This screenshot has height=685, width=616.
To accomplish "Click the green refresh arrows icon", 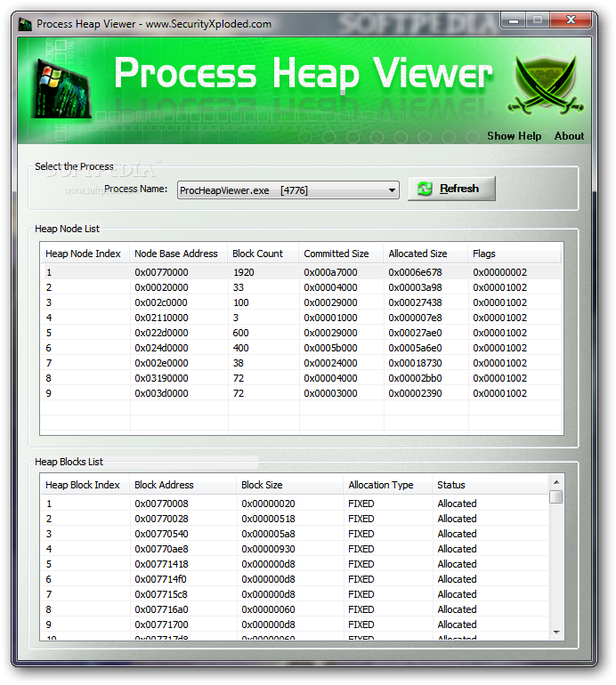I will point(425,189).
